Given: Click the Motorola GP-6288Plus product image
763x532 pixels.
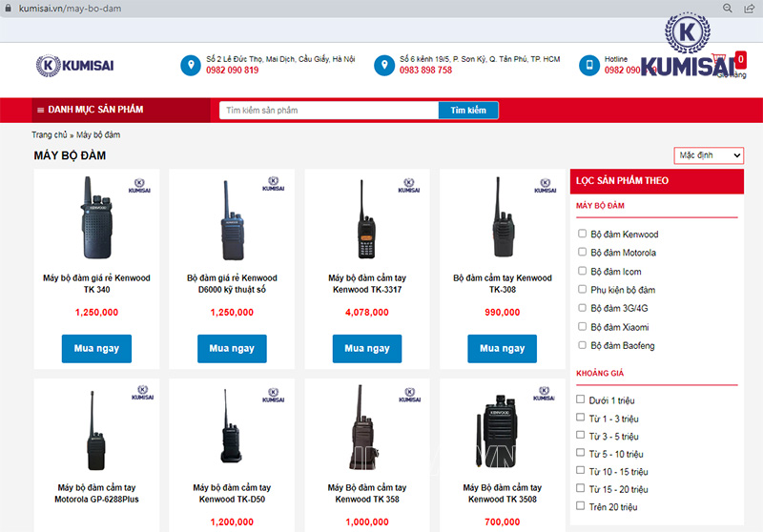Looking at the screenshot, I should (95, 430).
